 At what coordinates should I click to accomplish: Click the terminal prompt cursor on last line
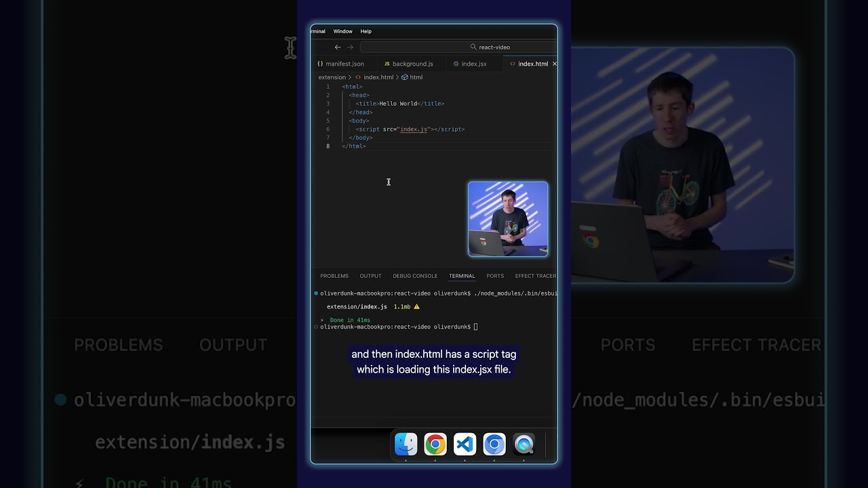pyautogui.click(x=476, y=327)
